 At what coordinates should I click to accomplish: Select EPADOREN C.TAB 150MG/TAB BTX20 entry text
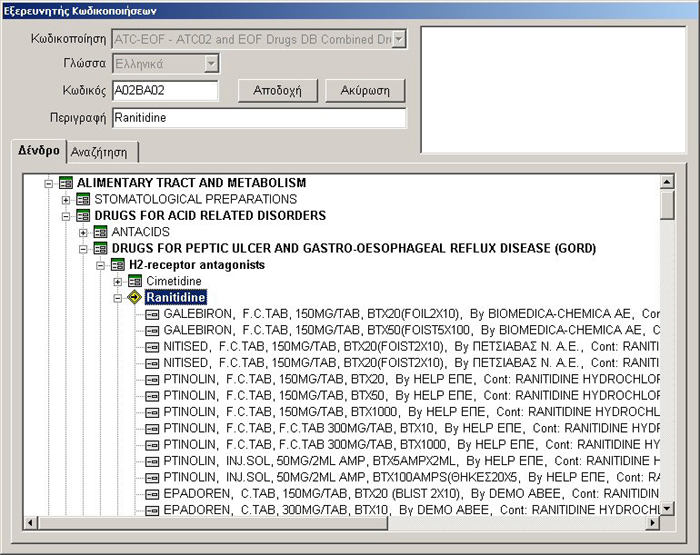click(411, 494)
